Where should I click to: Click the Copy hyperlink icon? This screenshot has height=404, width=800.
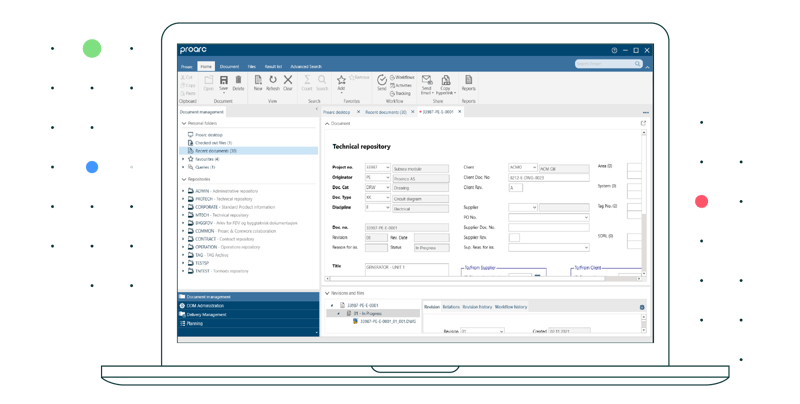click(x=445, y=80)
